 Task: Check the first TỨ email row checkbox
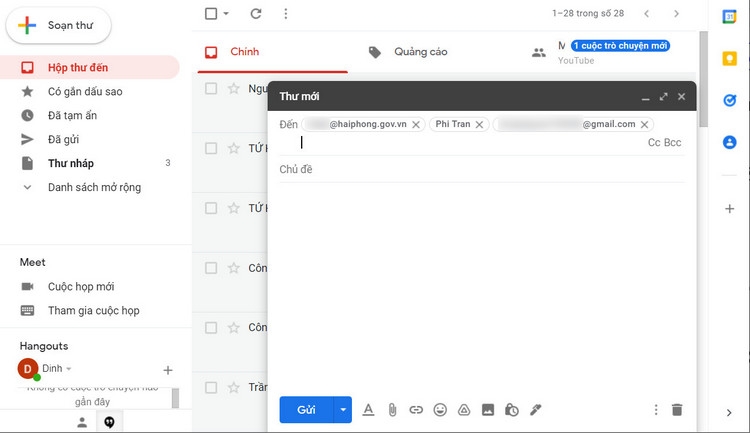[211, 148]
